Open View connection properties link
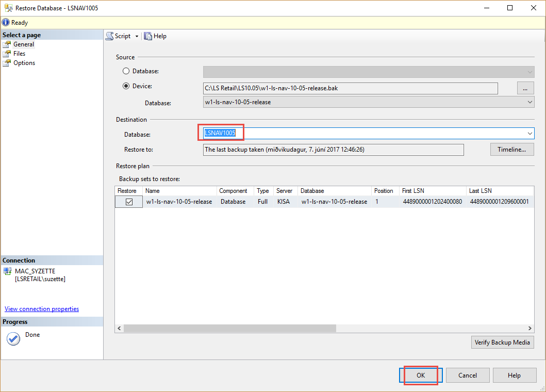Screen dimensions: 546x392 pos(42,309)
